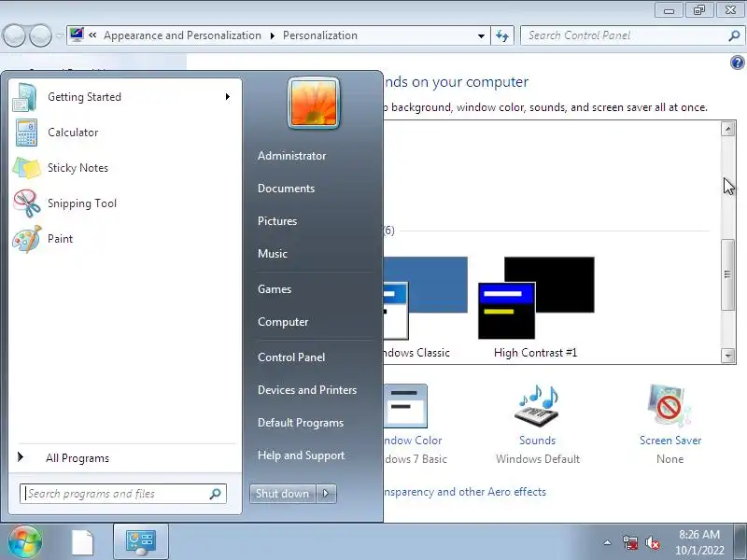The width and height of the screenshot is (747, 560).
Task: Click Appearance and Personalization breadcrumb
Action: pyautogui.click(x=182, y=35)
